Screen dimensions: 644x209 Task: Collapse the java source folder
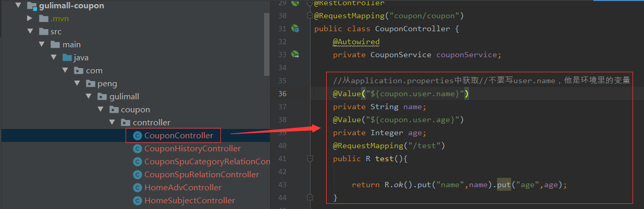(x=54, y=58)
